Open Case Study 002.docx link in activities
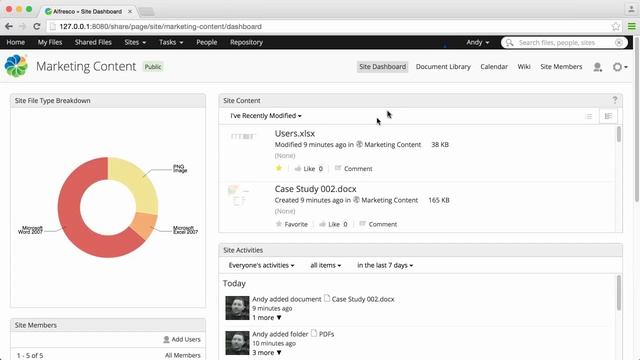The width and height of the screenshot is (640, 360). [363, 299]
